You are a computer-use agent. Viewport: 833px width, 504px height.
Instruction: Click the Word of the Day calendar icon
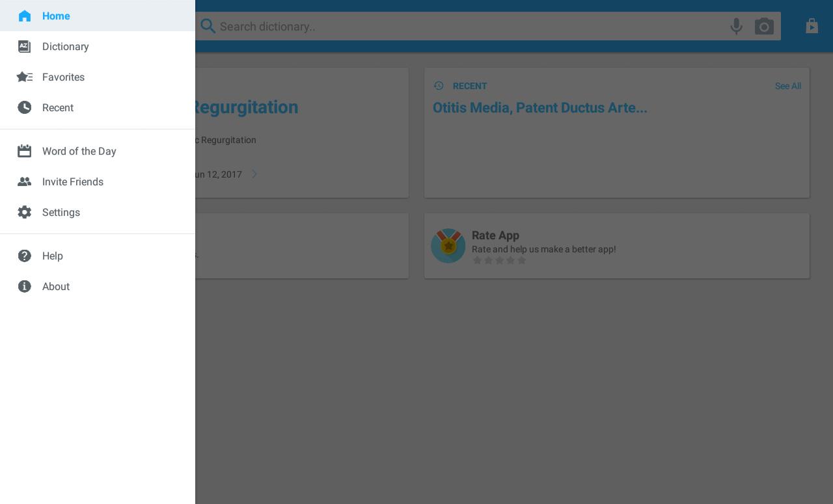[25, 151]
